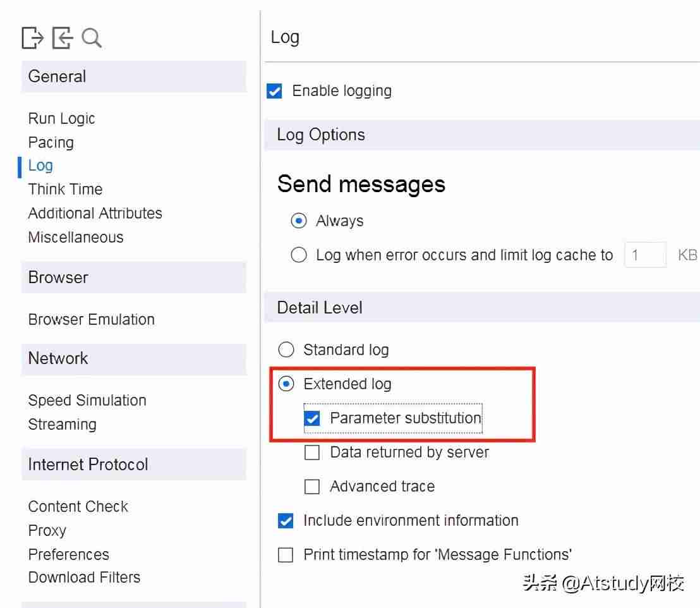Screen dimensions: 700x608
Task: Click the Detail Level section header
Action: pyautogui.click(x=482, y=308)
